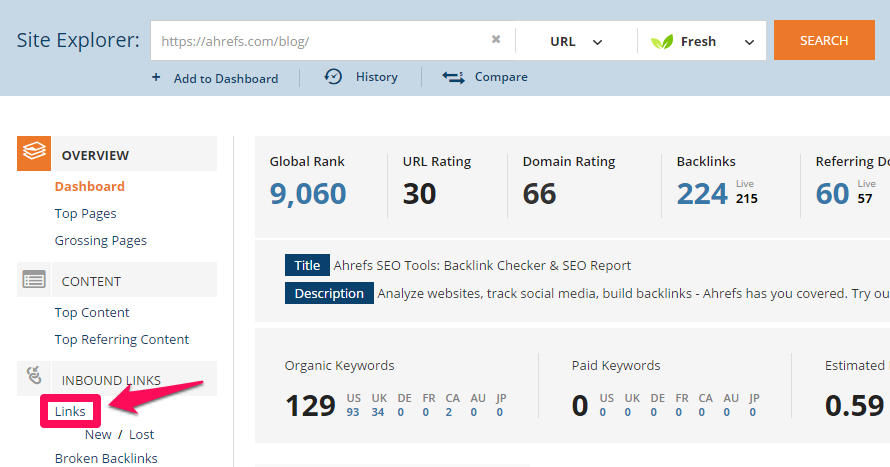Image resolution: width=890 pixels, height=467 pixels.
Task: Click Add to Dashboard link
Action: (x=226, y=78)
